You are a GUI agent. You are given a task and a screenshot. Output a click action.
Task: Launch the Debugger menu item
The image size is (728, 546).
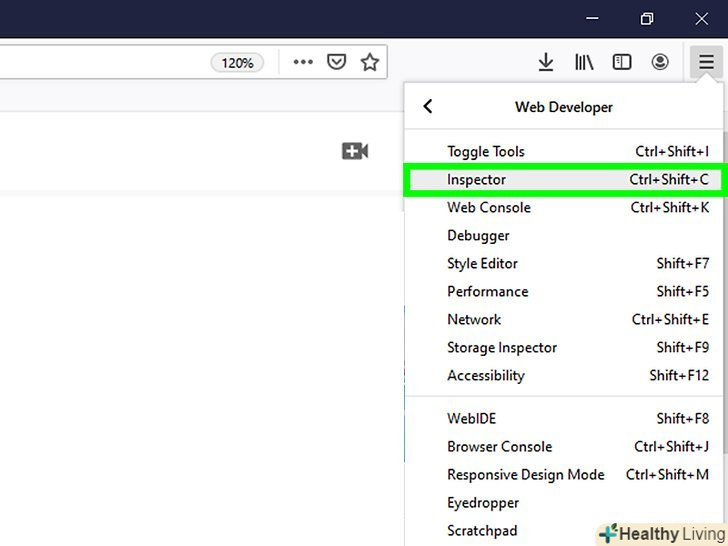coord(478,236)
